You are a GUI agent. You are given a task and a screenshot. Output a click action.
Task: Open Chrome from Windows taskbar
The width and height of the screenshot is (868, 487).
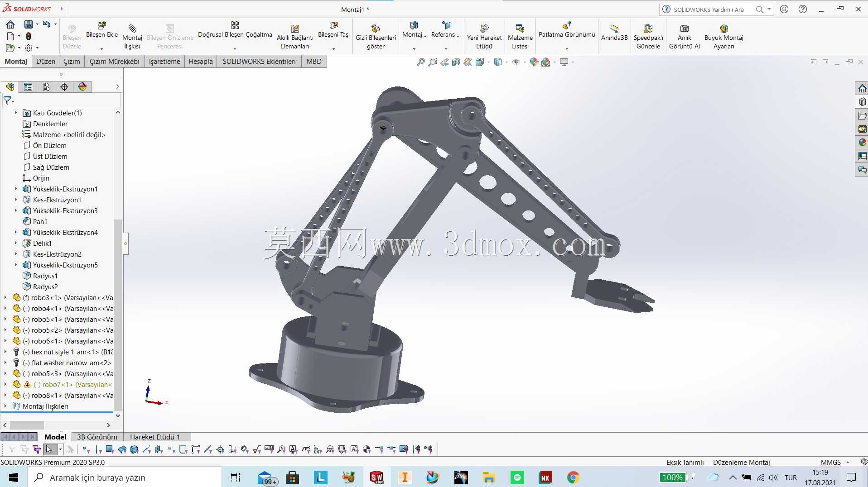click(x=573, y=477)
